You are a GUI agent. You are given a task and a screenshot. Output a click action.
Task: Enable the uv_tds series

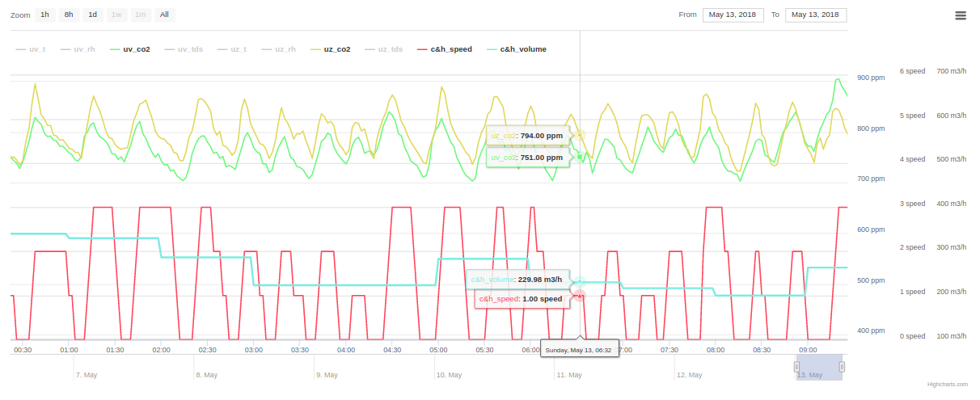click(x=184, y=49)
